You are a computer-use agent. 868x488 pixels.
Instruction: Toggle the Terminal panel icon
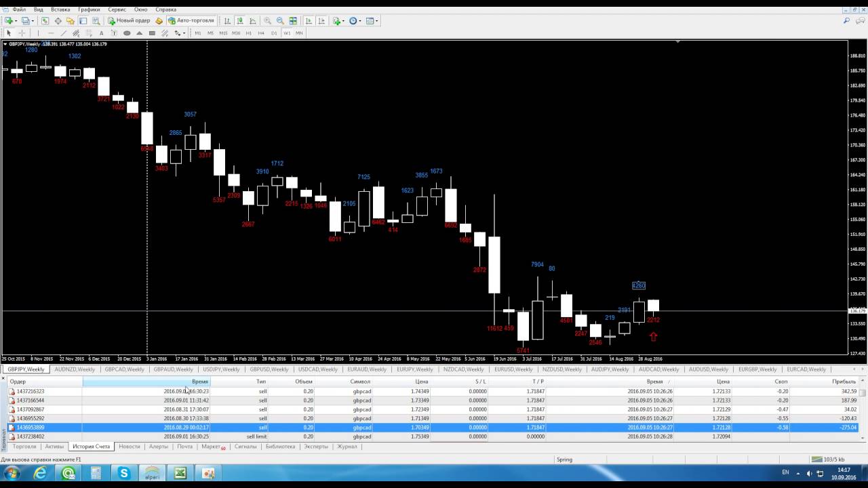click(x=83, y=20)
